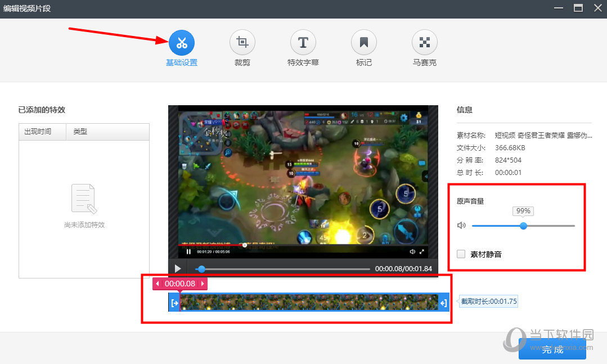This screenshot has width=607, height=364.
Task: Click the video thumbnail strip in timeline
Action: coord(309,303)
